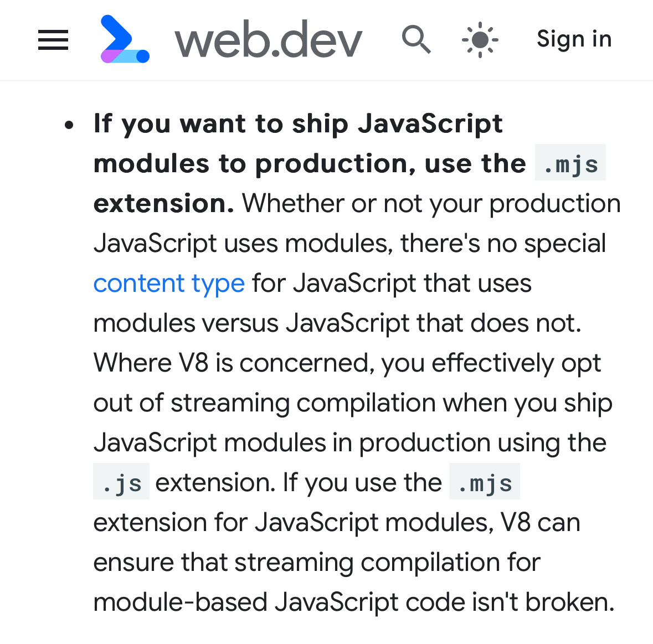Click the line "JavaScript uses modules, there's no special"

(349, 244)
